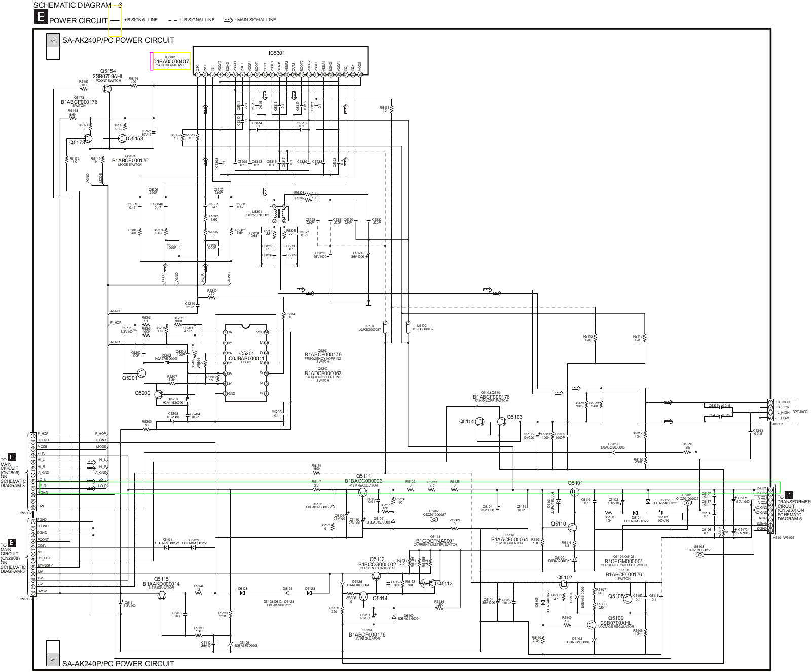Select the Q5202 transistor symbol
The width and height of the screenshot is (811, 672).
(160, 393)
